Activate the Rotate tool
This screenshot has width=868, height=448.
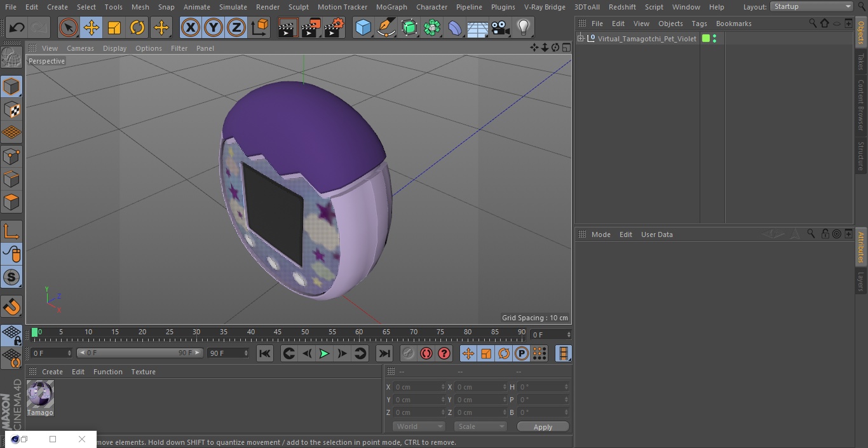(x=137, y=27)
